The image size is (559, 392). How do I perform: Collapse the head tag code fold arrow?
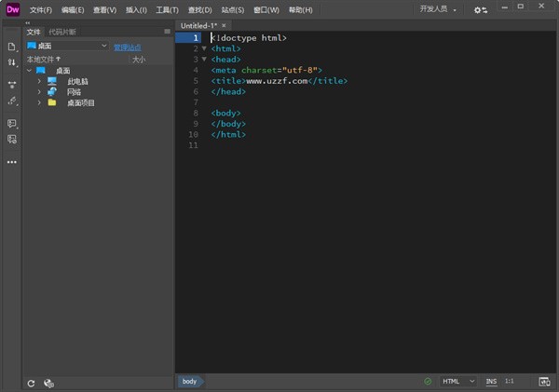click(204, 59)
